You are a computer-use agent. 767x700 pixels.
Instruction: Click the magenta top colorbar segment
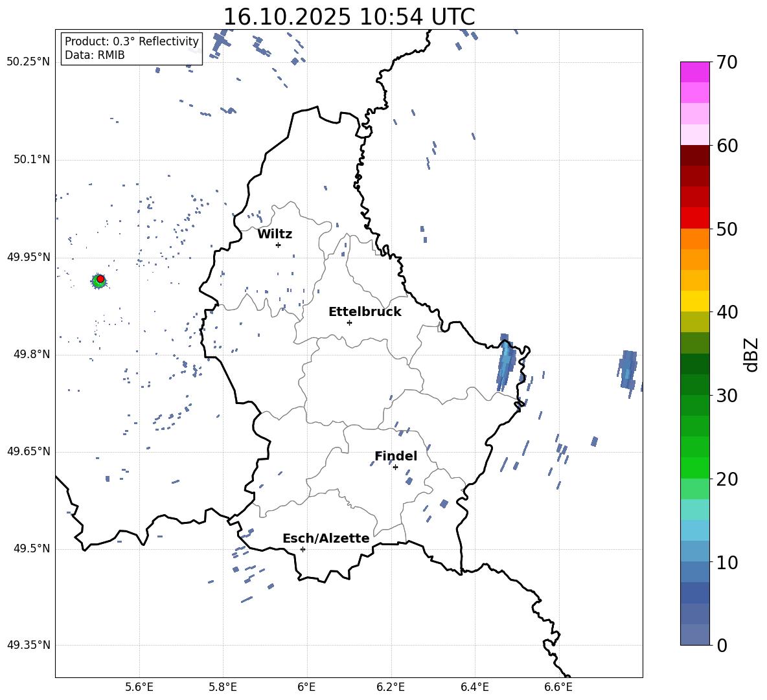pyautogui.click(x=695, y=73)
